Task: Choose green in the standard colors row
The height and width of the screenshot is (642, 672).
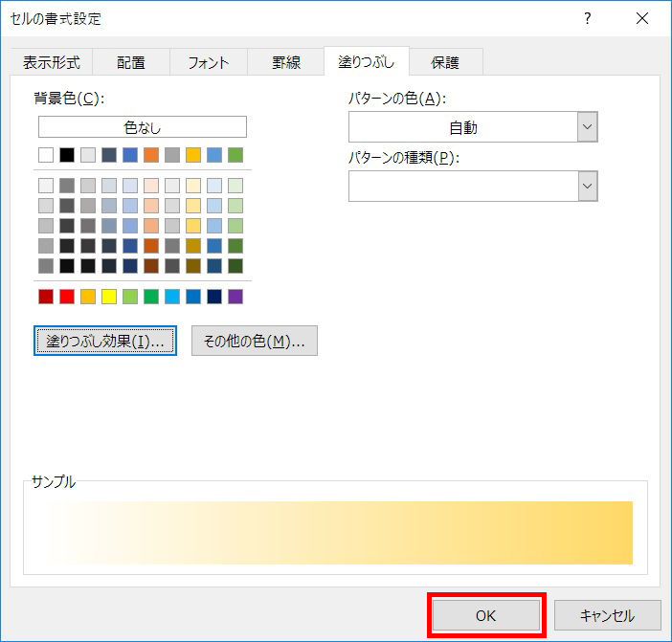Action: coord(151,297)
